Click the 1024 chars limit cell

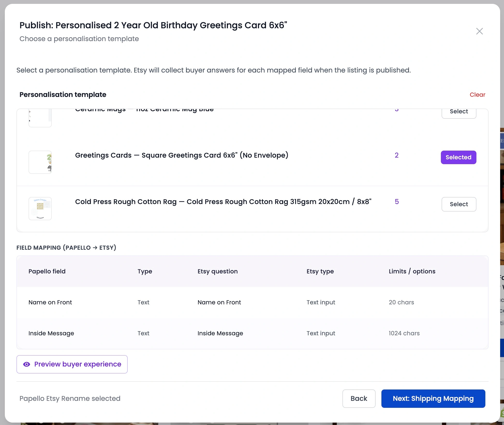click(404, 333)
